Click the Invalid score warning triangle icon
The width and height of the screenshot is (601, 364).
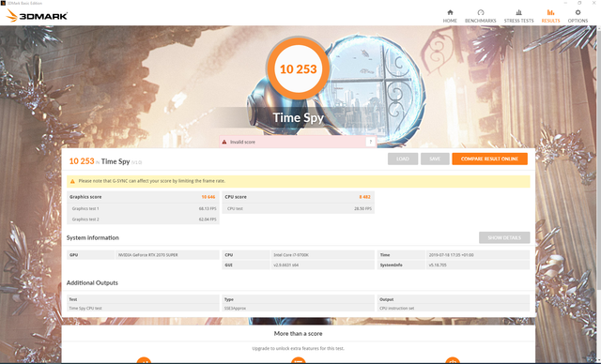[x=224, y=142]
